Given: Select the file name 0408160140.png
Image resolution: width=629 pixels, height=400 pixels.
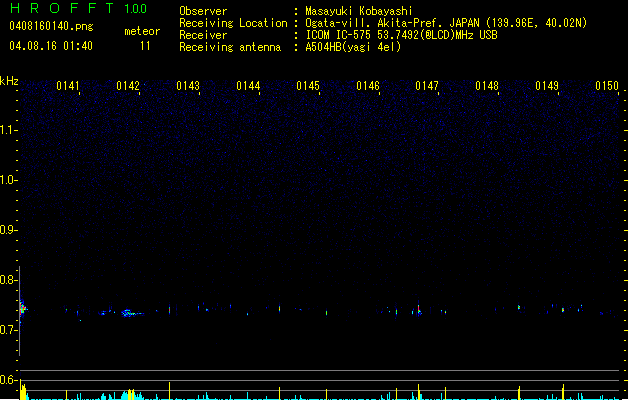Looking at the screenshot, I should tap(51, 26).
